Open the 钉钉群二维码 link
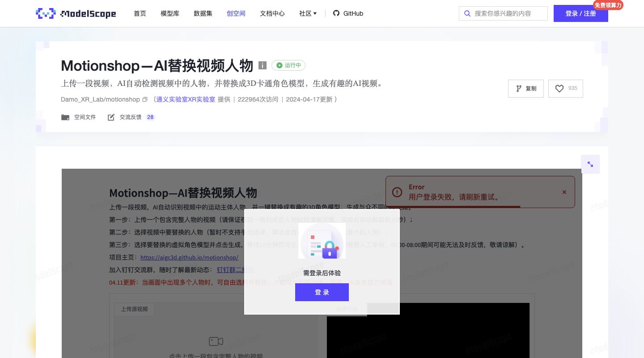The image size is (644, 358). click(x=236, y=270)
